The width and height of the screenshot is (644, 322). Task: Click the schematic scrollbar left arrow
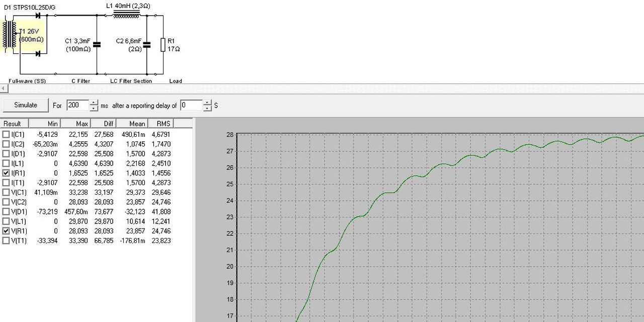click(x=4, y=89)
